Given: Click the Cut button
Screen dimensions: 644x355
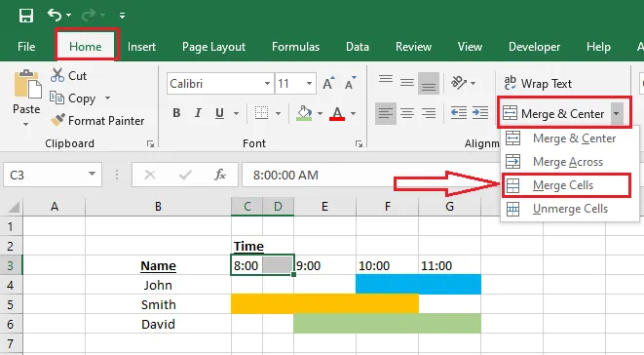Looking at the screenshot, I should 68,76.
